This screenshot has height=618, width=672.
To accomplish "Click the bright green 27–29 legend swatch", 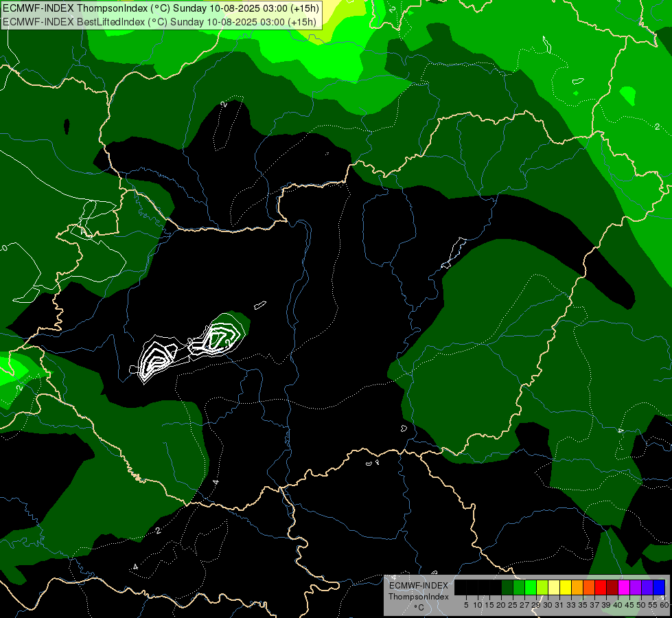I will pyautogui.click(x=531, y=587).
